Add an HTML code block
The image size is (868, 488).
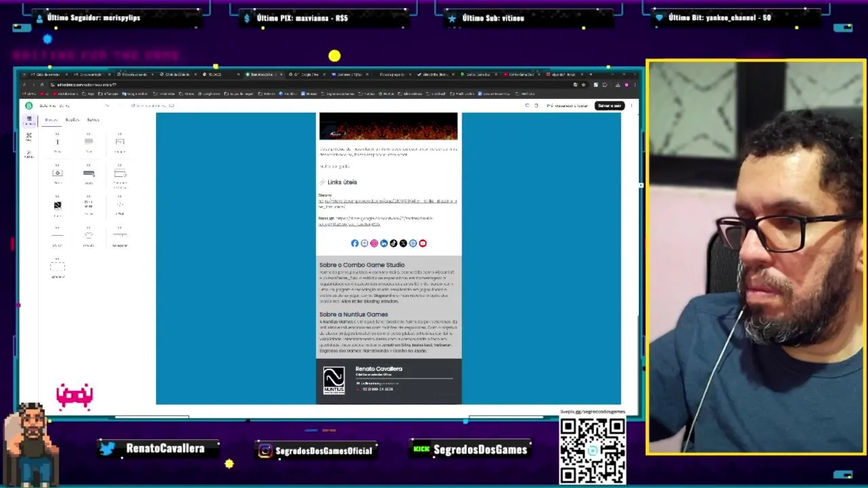click(120, 206)
